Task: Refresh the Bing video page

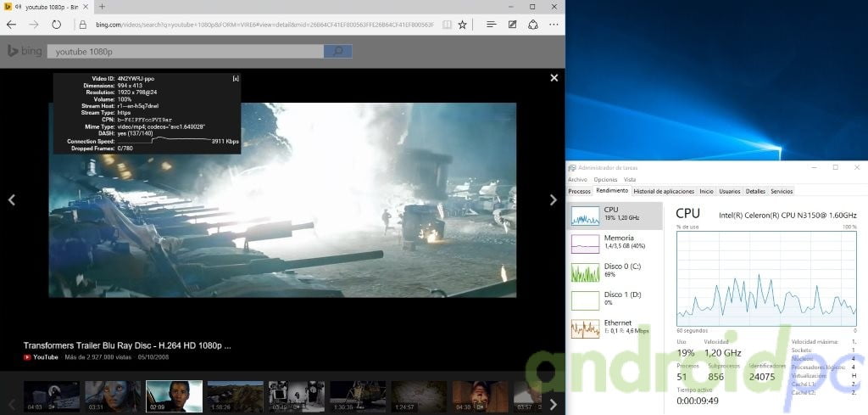Action: (56, 25)
